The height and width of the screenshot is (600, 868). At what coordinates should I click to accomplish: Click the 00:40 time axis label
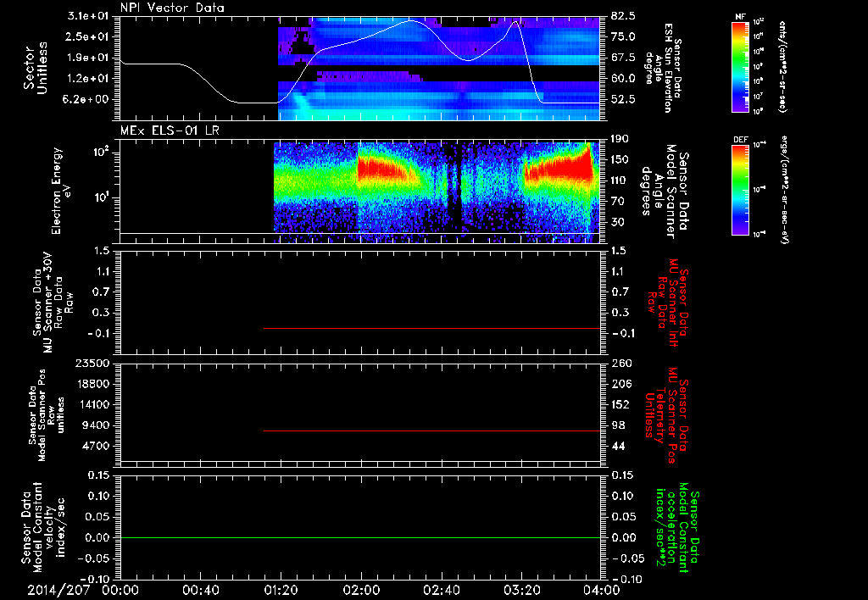(x=200, y=590)
